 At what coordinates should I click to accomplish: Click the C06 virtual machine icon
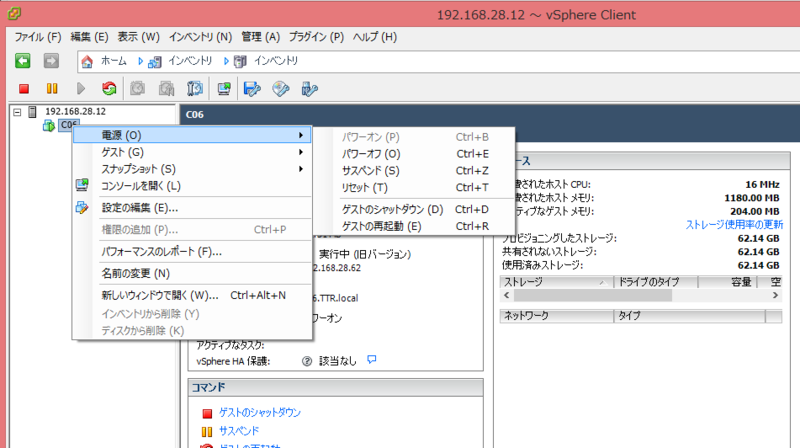[49, 125]
